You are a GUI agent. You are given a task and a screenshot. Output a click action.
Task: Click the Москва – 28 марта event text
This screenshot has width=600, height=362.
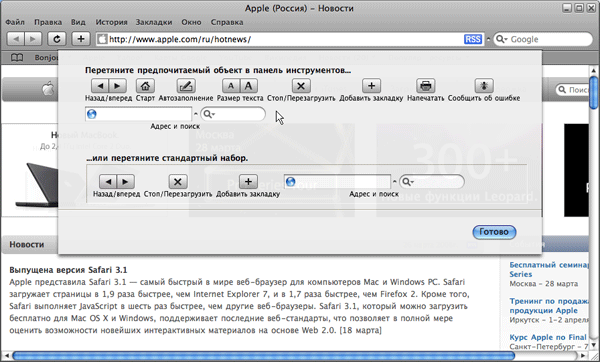[544, 284]
